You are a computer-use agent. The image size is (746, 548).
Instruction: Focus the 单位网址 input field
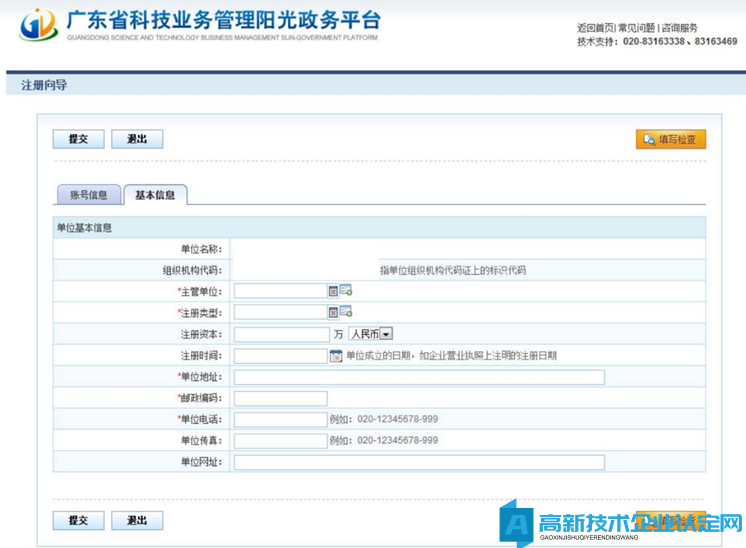point(419,462)
